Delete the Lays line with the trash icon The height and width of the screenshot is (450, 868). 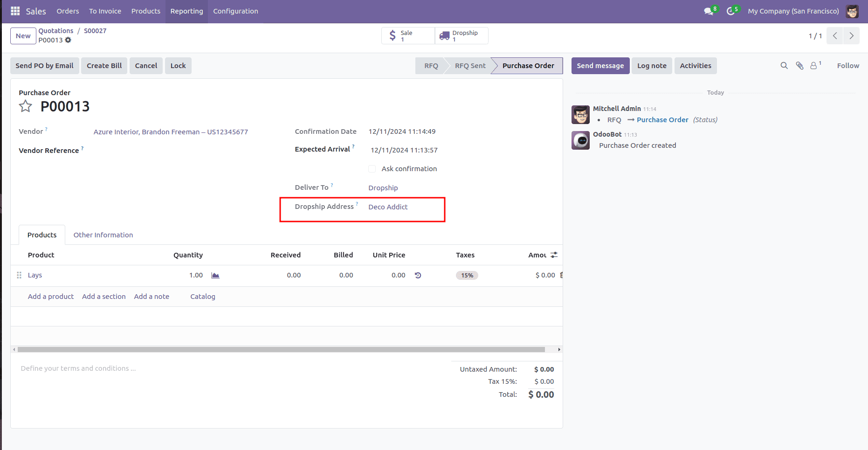561,275
